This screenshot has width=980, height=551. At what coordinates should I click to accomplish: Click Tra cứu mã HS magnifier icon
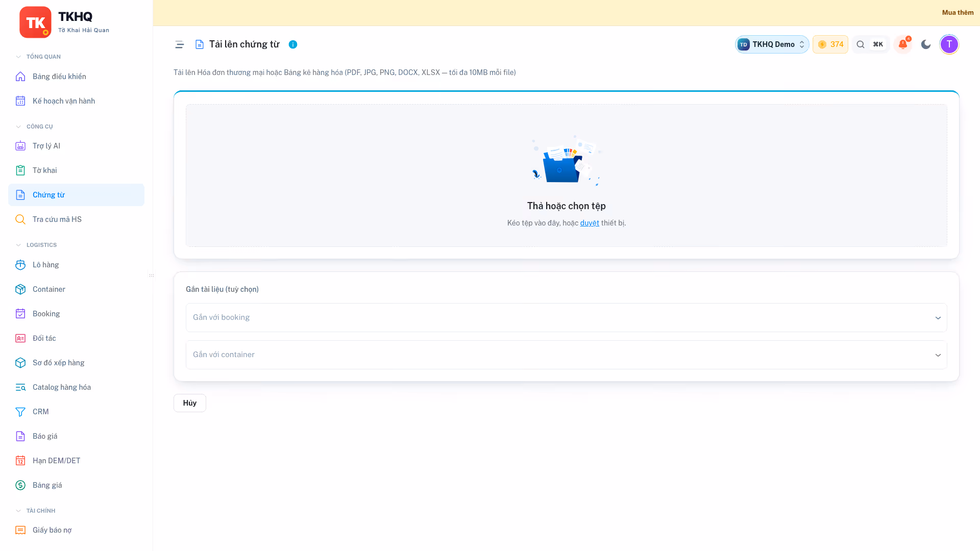20,219
